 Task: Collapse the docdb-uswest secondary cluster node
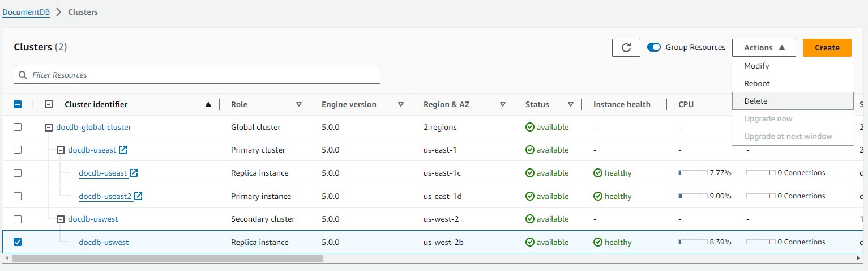61,219
